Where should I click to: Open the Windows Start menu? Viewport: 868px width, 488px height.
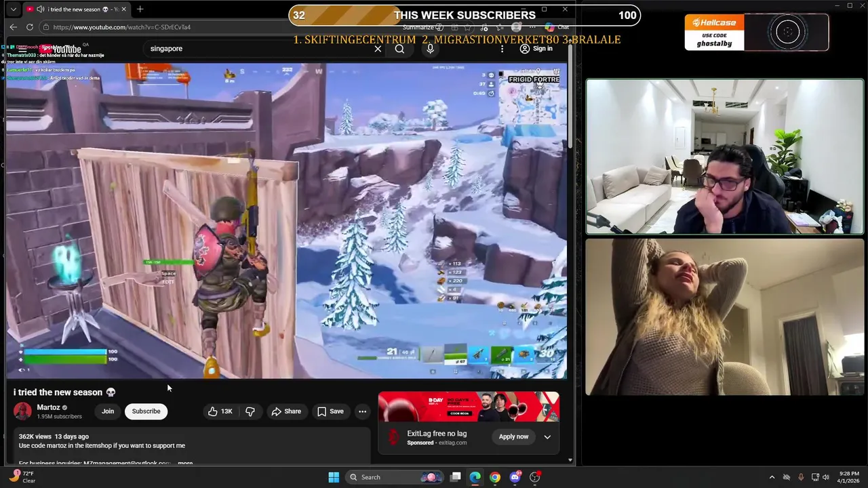click(x=334, y=477)
